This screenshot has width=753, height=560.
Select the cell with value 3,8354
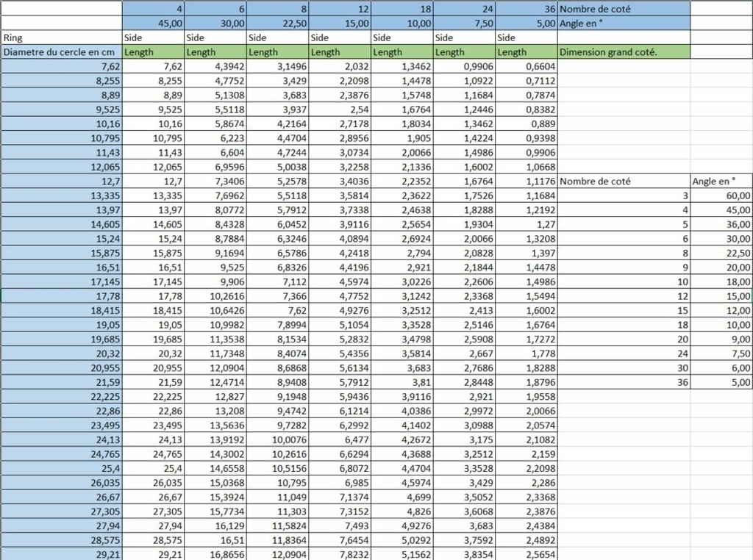(x=465, y=554)
